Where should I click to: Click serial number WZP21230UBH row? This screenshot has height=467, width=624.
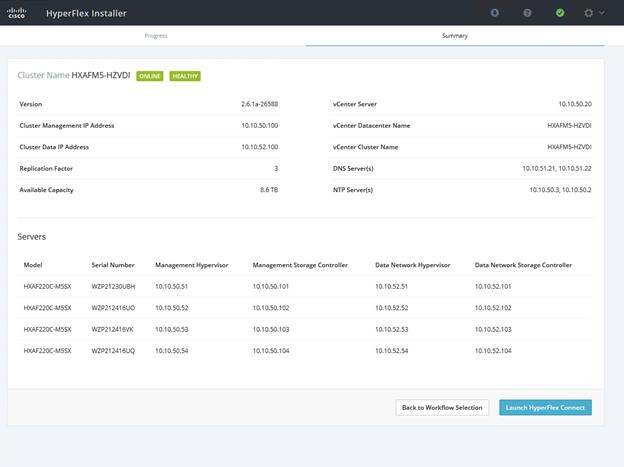(304, 286)
